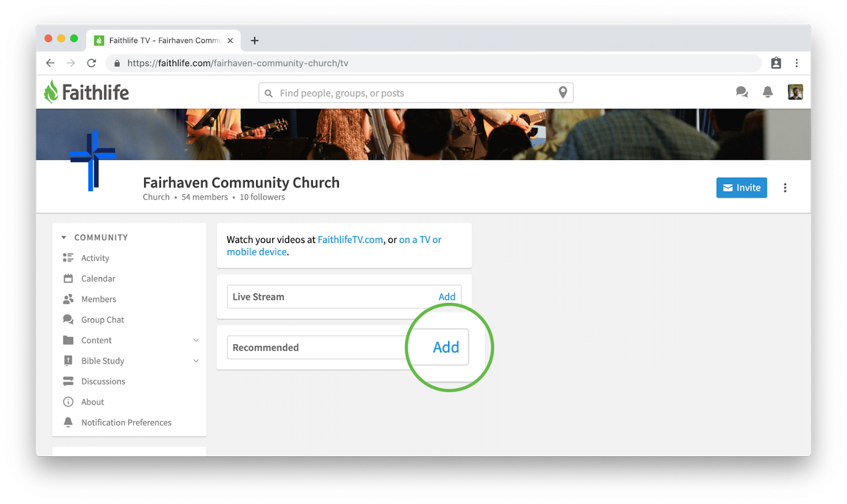Open the FaithlifeTV.com link
Screen dimensions: 847x504
click(350, 240)
